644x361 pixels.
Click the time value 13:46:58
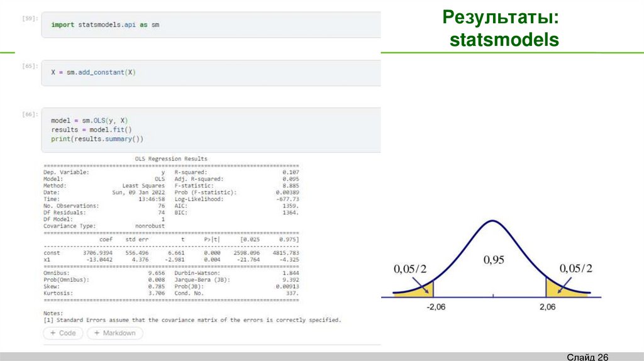click(151, 199)
